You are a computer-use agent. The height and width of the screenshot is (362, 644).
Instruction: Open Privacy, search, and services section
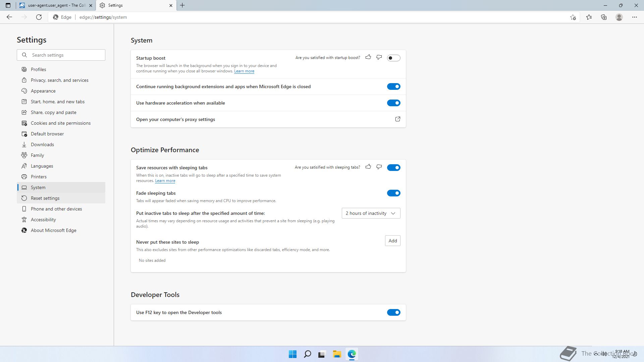click(60, 80)
